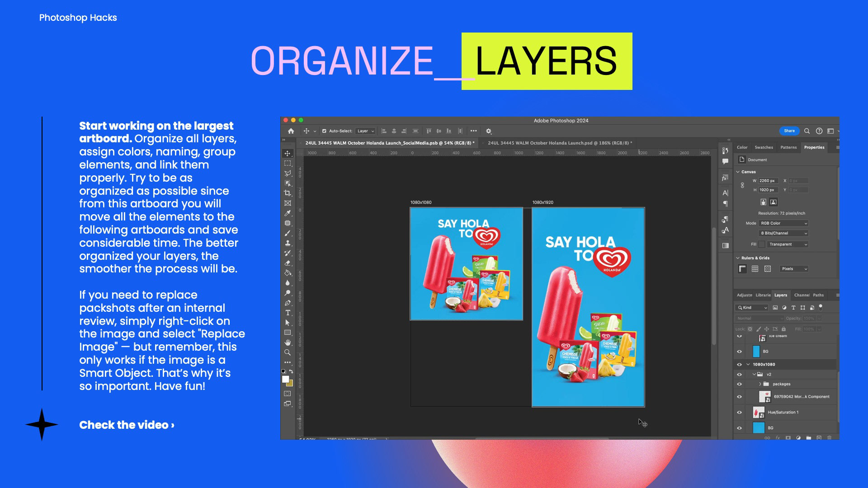Viewport: 868px width, 488px height.
Task: Click the blue Share button
Action: click(789, 131)
